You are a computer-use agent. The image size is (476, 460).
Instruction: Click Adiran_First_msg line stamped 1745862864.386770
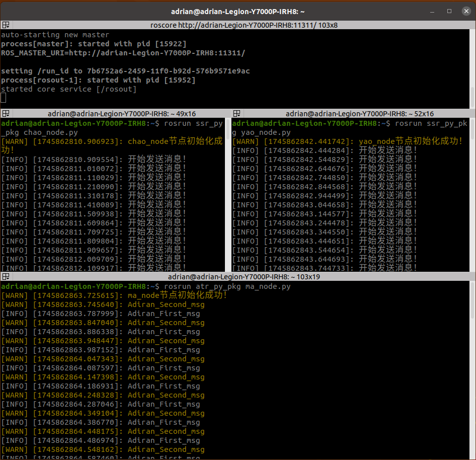click(101, 422)
